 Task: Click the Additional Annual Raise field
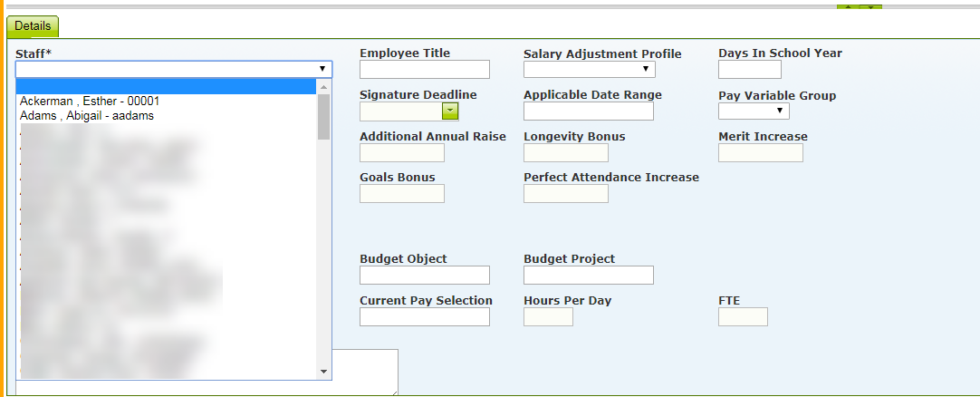coord(401,153)
